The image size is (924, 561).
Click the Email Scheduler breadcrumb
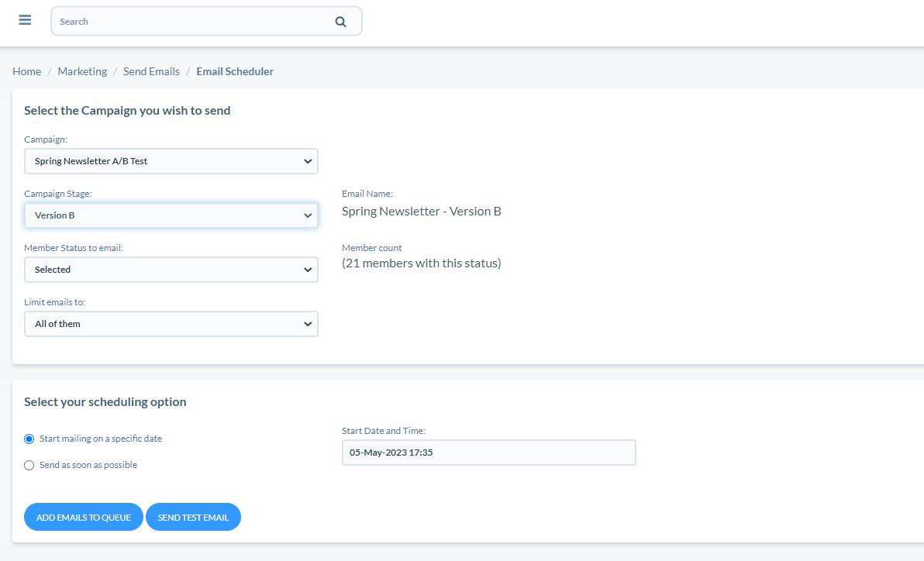235,71
